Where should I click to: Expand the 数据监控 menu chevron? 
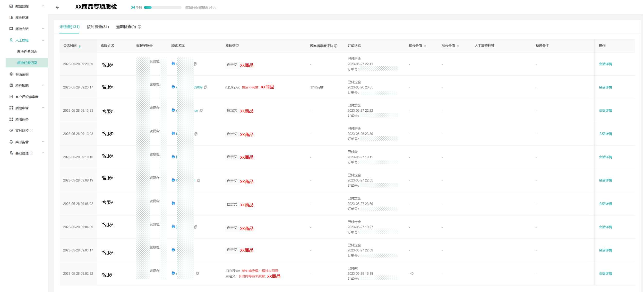[x=43, y=6]
